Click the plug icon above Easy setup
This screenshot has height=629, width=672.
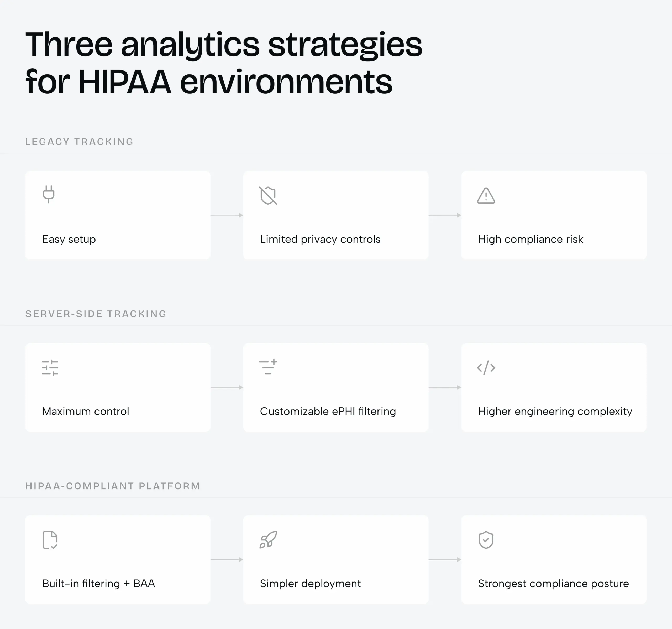coord(49,194)
